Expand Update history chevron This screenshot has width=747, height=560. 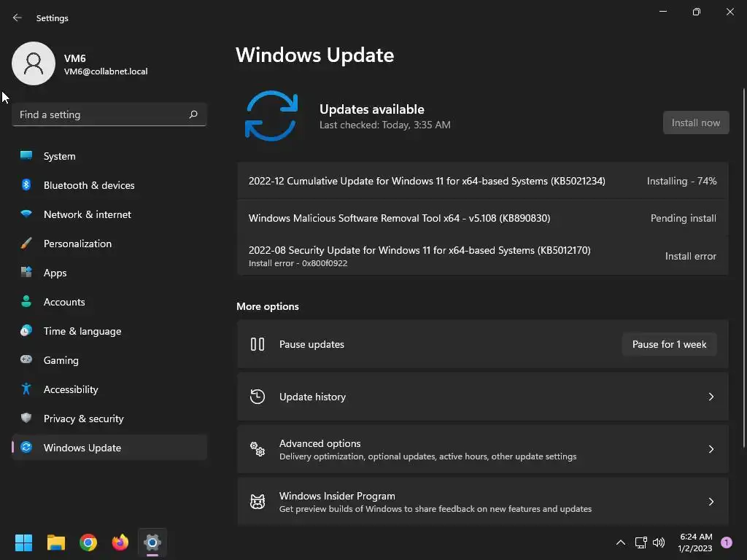711,397
